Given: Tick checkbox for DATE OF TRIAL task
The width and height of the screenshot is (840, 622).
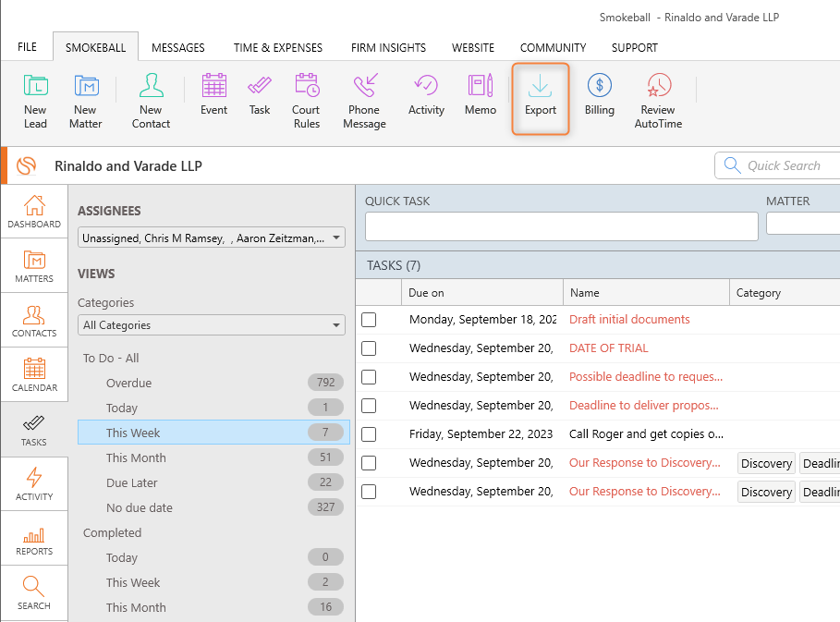Looking at the screenshot, I should [x=369, y=348].
